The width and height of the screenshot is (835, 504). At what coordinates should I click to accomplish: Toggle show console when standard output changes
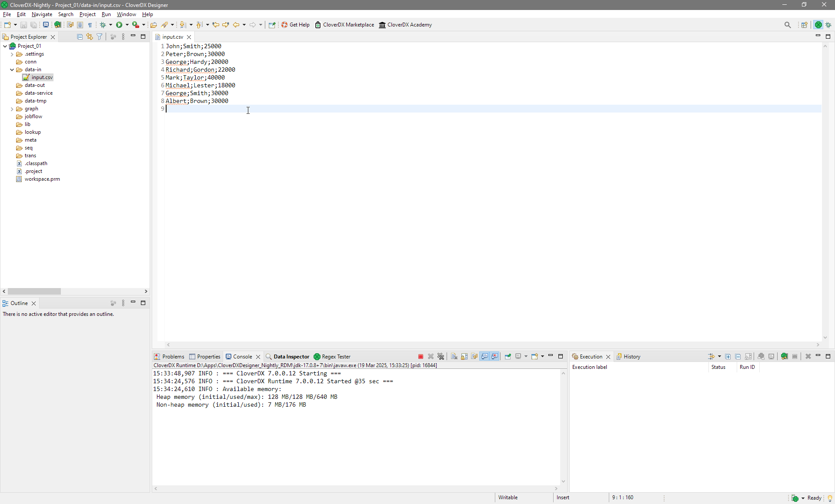pos(484,356)
